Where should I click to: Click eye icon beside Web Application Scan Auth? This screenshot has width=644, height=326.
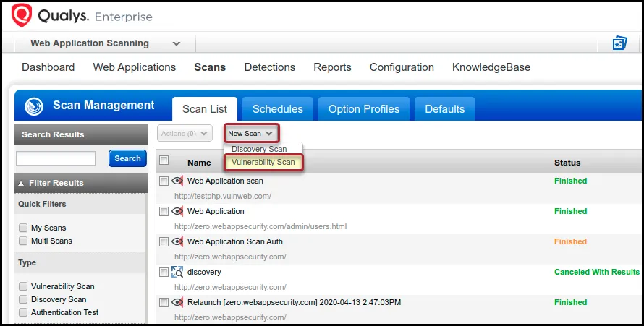point(177,241)
